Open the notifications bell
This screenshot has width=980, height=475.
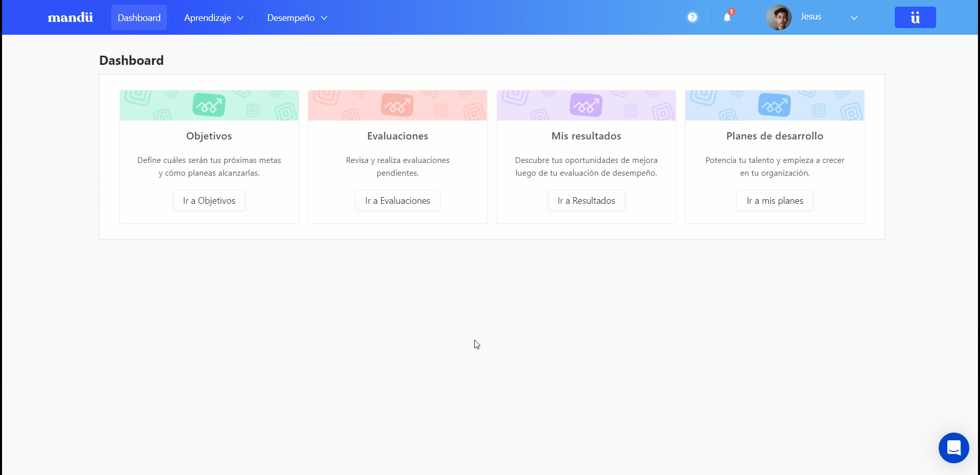[727, 17]
